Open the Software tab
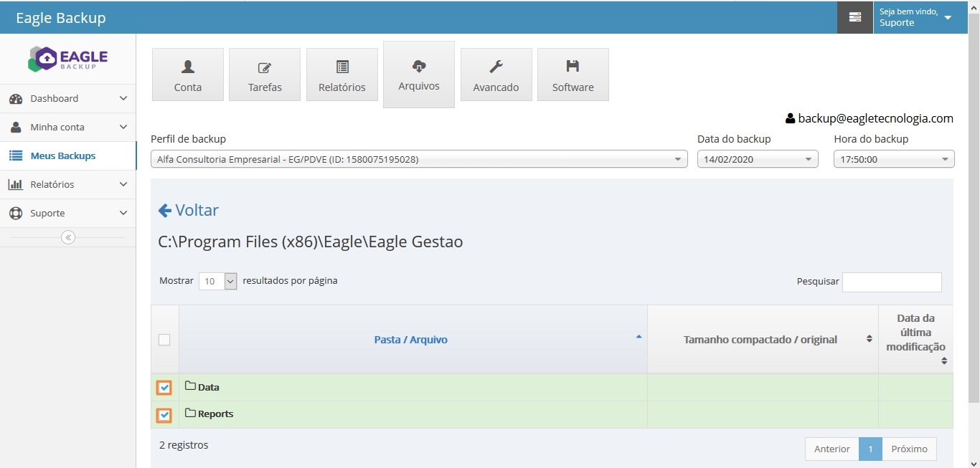This screenshot has height=468, width=980. point(573,75)
